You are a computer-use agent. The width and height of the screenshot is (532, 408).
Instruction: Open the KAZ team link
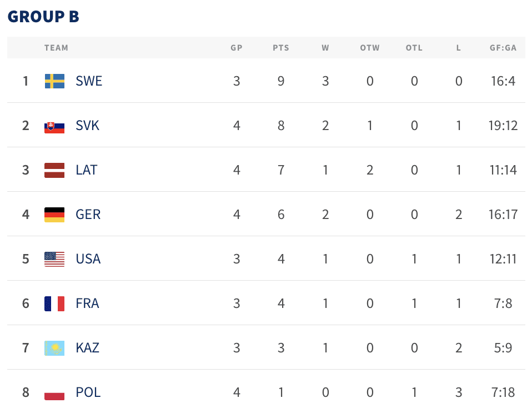pyautogui.click(x=88, y=348)
